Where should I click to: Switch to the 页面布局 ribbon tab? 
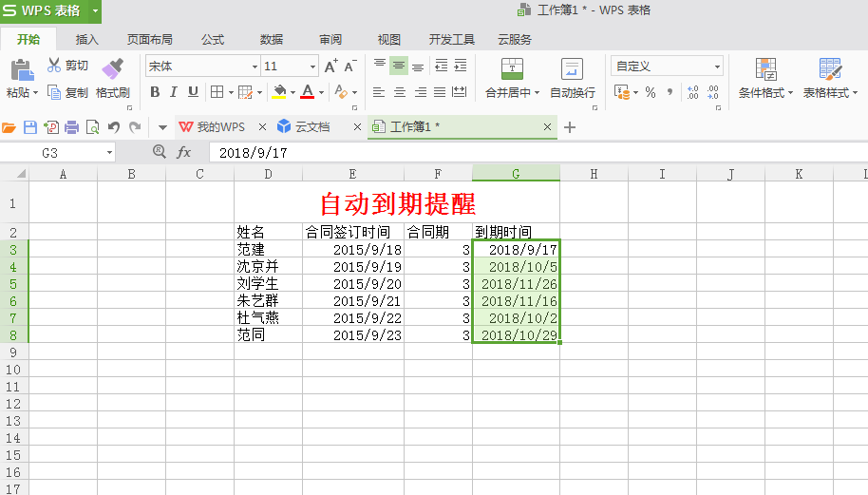click(150, 39)
